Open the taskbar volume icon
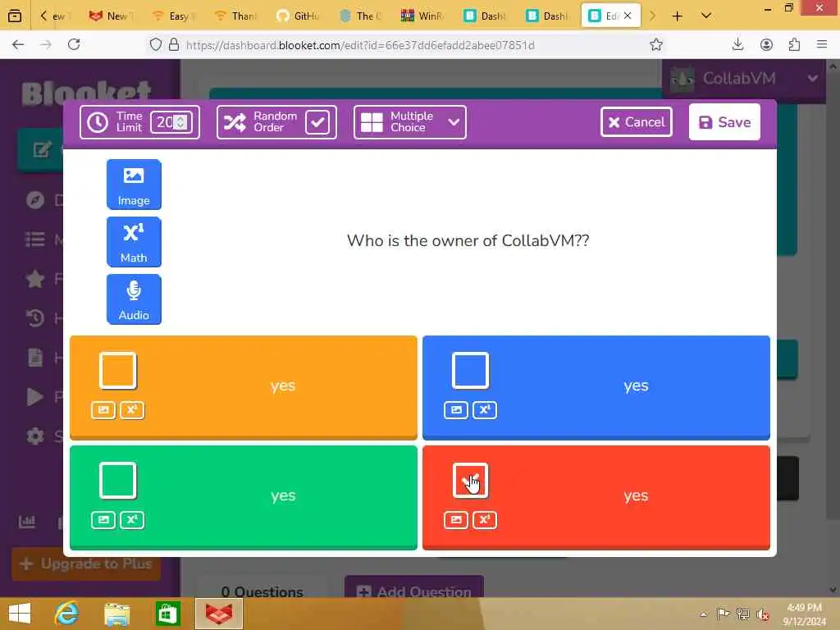 point(762,614)
